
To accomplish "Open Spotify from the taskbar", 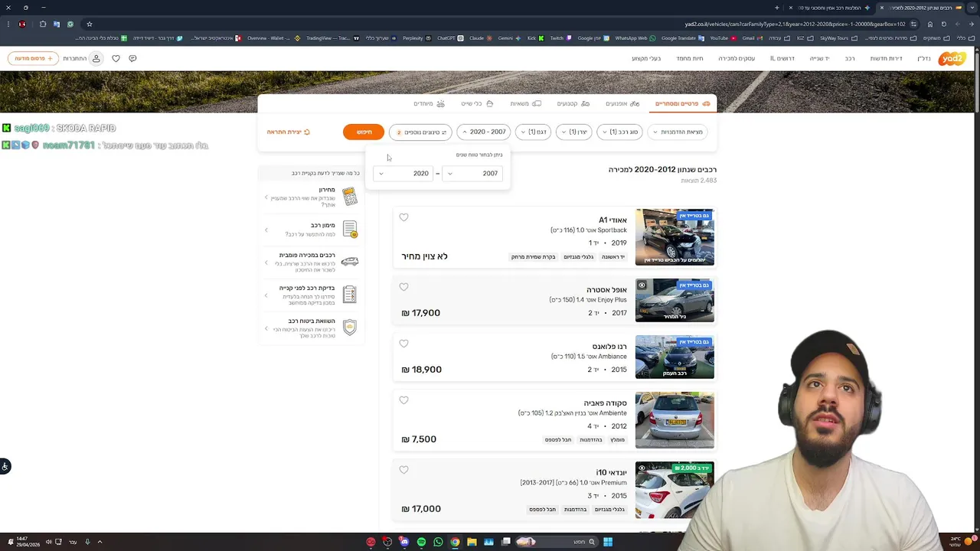I will 421,542.
